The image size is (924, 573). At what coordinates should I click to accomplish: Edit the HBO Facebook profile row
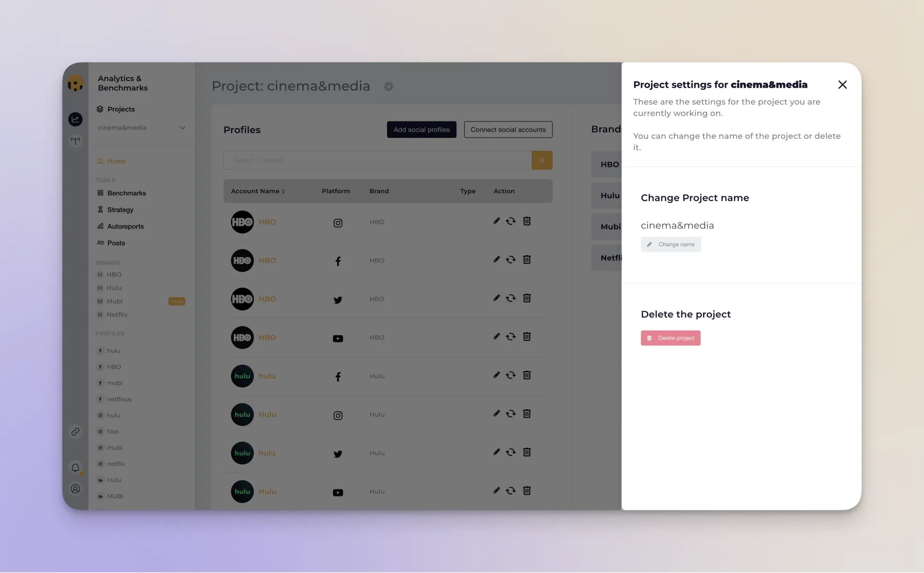coord(496,259)
